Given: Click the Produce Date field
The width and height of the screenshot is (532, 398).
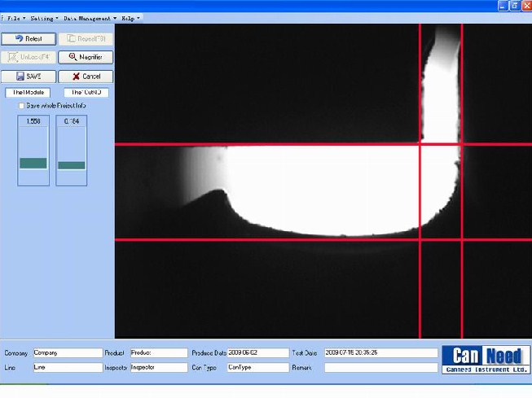Looking at the screenshot, I should [257, 353].
